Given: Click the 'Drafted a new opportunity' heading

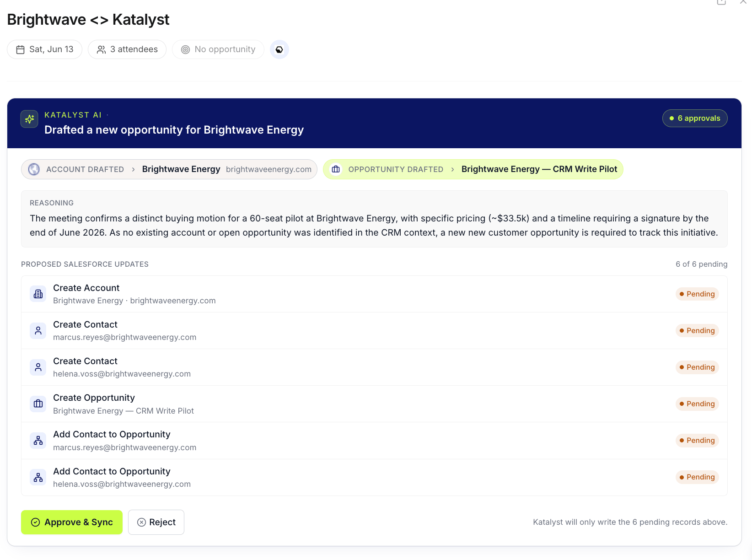Looking at the screenshot, I should point(174,130).
